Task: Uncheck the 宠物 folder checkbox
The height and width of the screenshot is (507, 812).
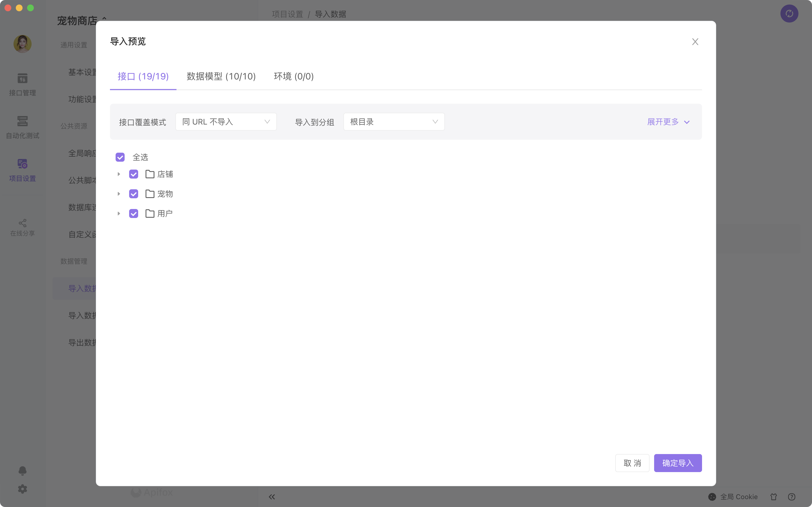Action: point(134,194)
